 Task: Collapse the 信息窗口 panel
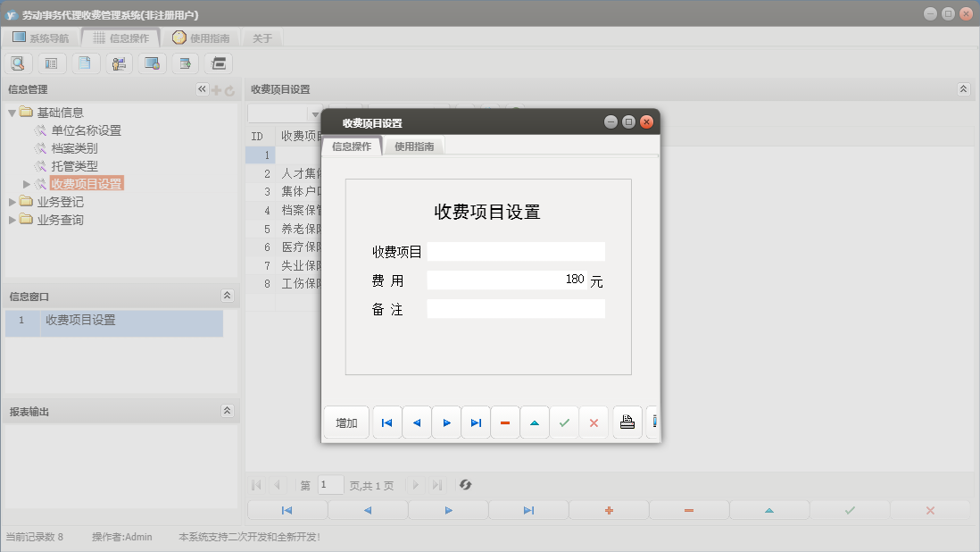pyautogui.click(x=227, y=296)
